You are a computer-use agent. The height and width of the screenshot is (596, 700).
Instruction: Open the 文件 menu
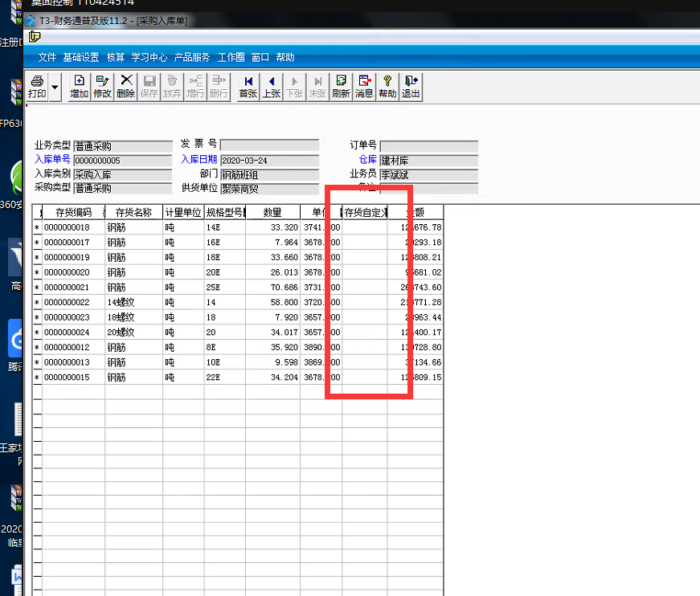point(47,58)
